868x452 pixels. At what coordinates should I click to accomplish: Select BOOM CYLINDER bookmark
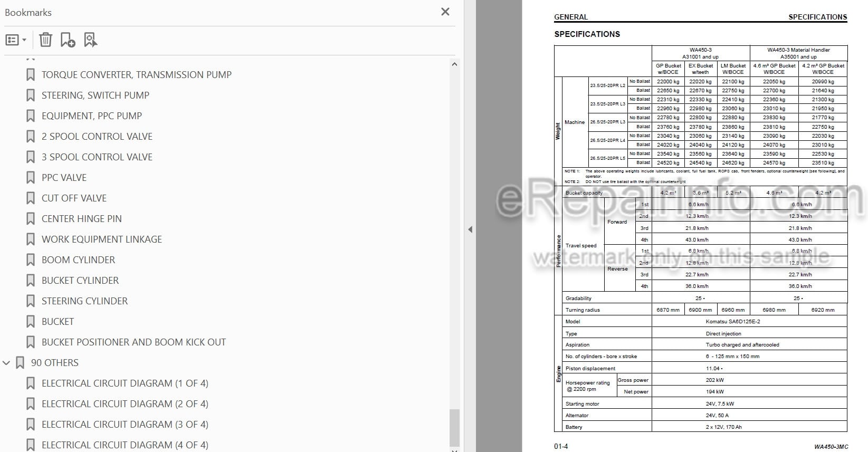(x=78, y=260)
